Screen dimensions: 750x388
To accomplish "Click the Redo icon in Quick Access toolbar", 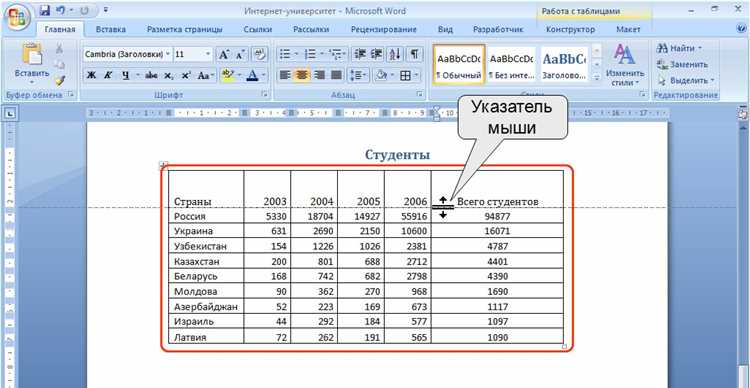I will 85,10.
